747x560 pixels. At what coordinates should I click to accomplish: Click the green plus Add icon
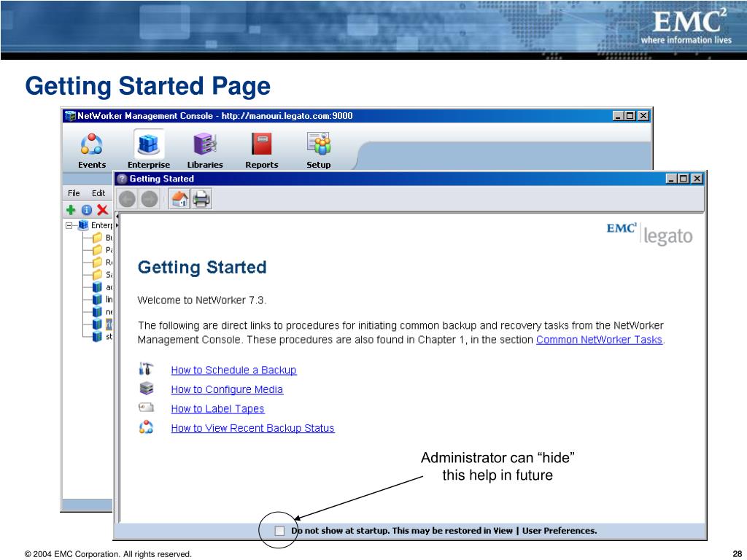click(x=71, y=209)
